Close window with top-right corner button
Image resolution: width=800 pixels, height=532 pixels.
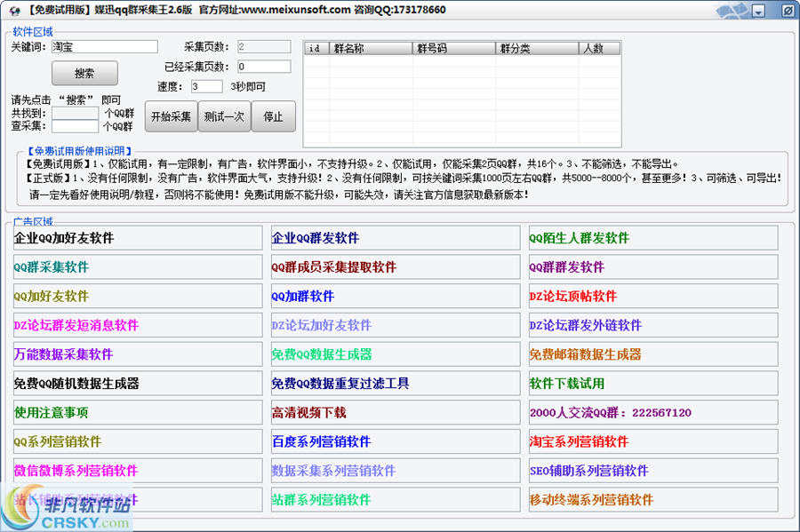pos(788,11)
